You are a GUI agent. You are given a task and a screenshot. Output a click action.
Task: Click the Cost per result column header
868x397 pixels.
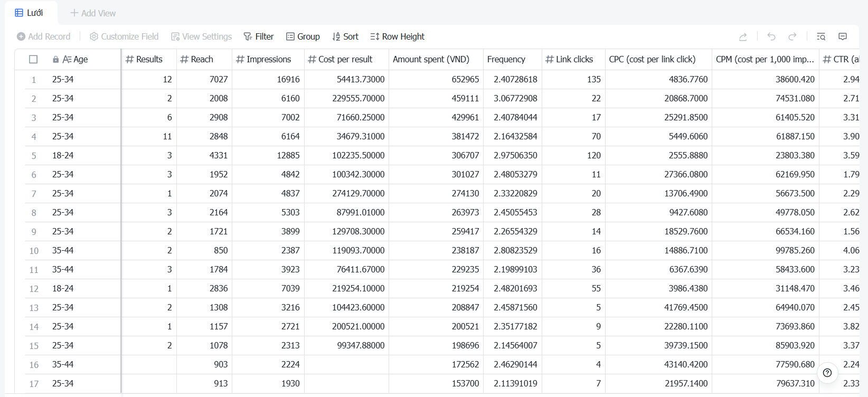346,59
